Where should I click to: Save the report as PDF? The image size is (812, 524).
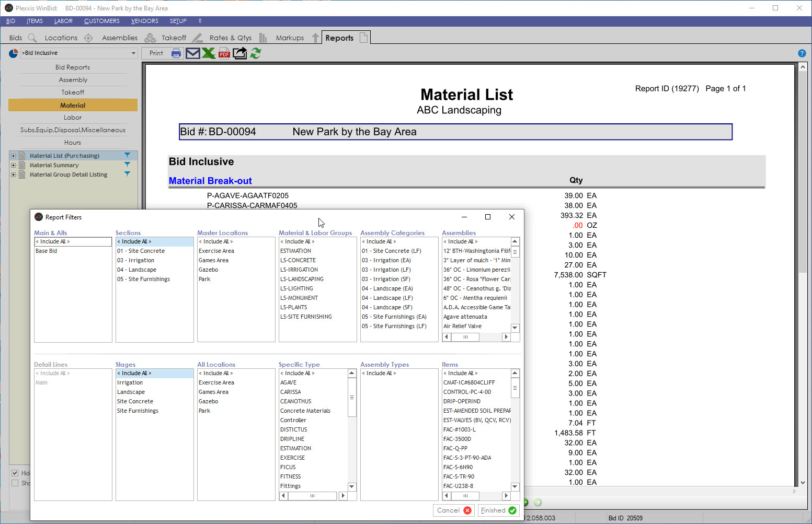224,53
